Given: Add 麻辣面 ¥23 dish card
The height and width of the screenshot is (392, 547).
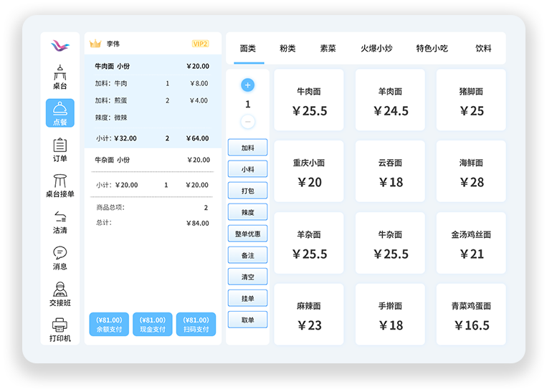Looking at the screenshot, I should (309, 315).
